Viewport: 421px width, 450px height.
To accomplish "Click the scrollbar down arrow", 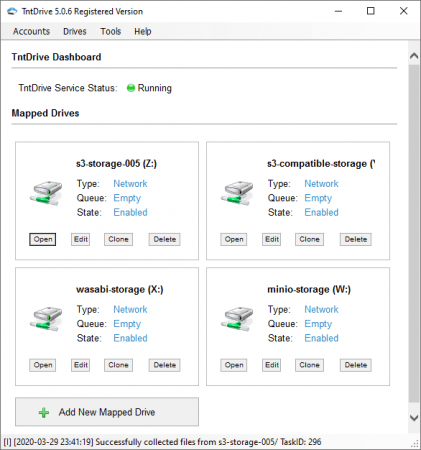I will [414, 418].
